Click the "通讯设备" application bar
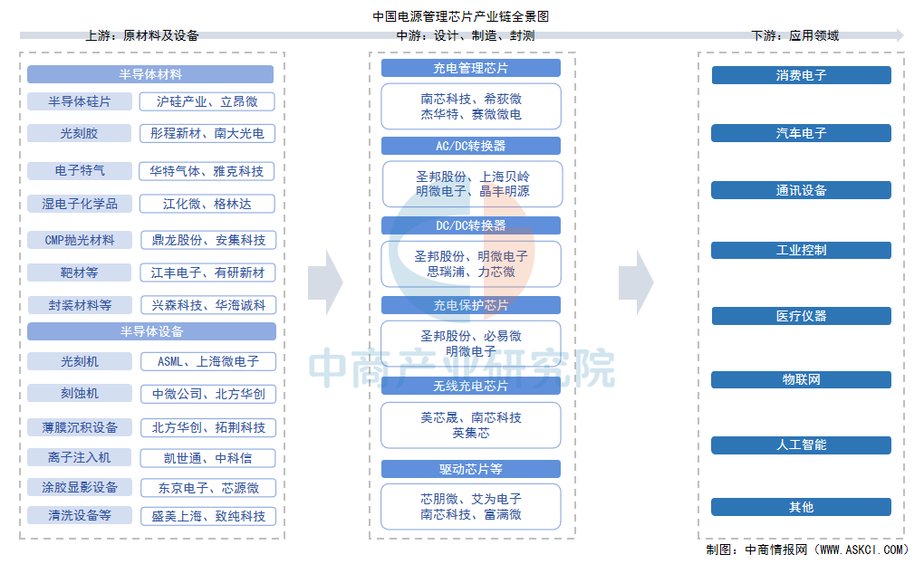This screenshot has height=564, width=924. 801,190
